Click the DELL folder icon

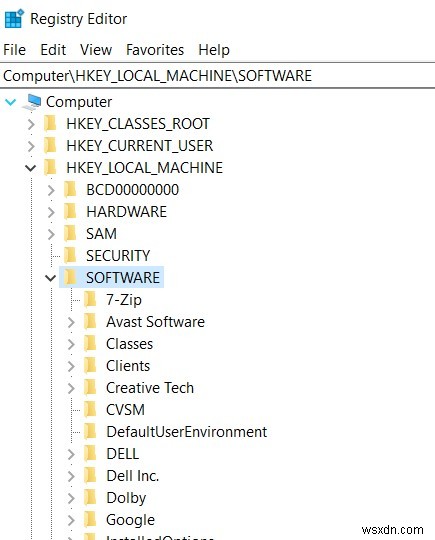pyautogui.click(x=90, y=454)
